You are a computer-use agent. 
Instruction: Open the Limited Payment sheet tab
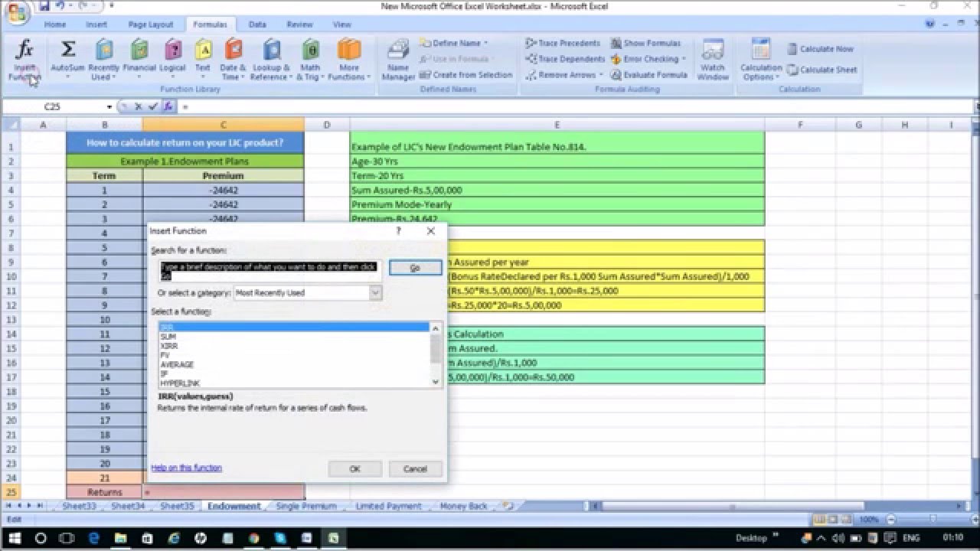[x=388, y=506]
